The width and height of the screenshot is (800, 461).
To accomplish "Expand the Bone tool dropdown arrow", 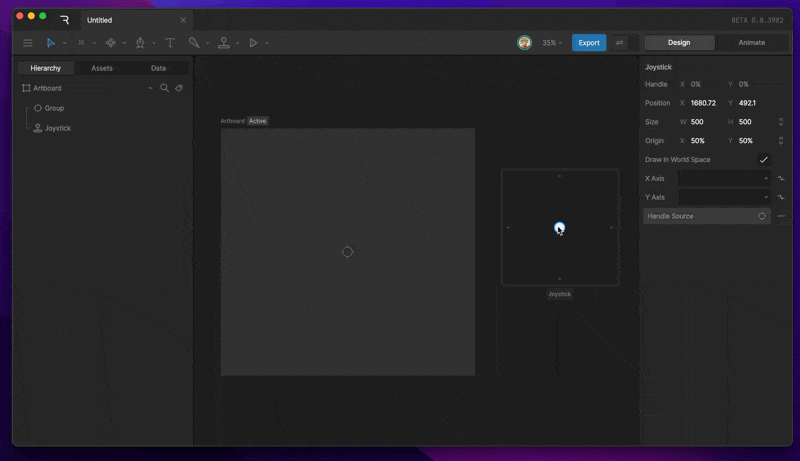I will tap(208, 43).
